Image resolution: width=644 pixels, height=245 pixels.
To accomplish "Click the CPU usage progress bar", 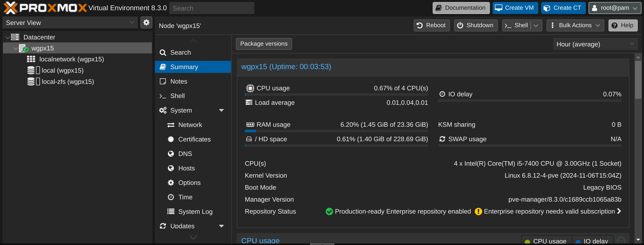I will pos(336,95).
